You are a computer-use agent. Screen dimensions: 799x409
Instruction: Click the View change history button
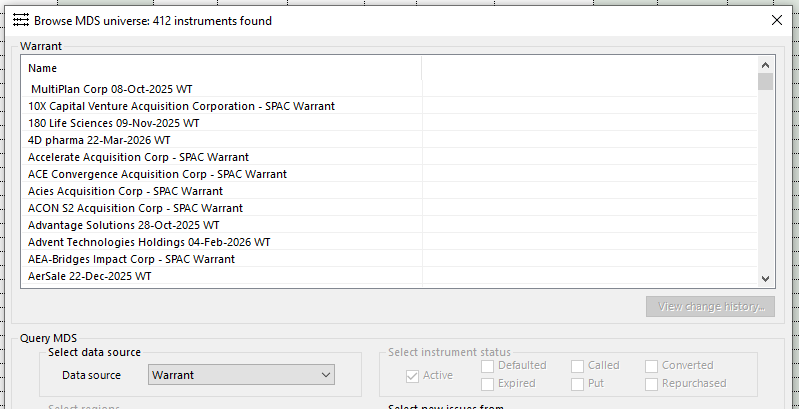[x=710, y=307]
